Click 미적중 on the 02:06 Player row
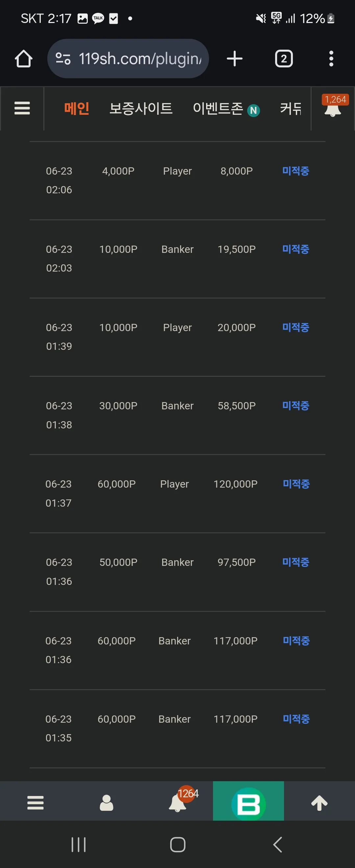 click(x=296, y=171)
